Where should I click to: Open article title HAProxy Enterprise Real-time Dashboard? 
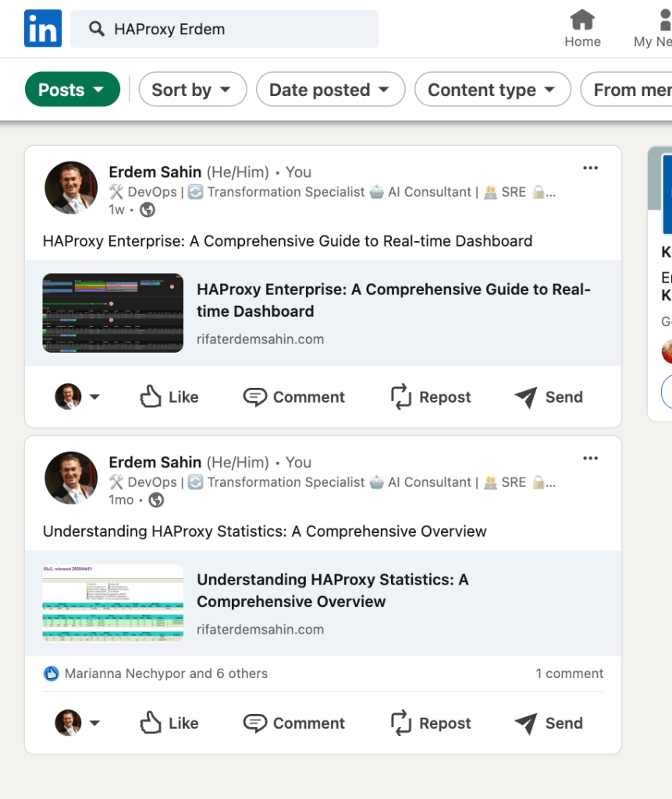(393, 300)
